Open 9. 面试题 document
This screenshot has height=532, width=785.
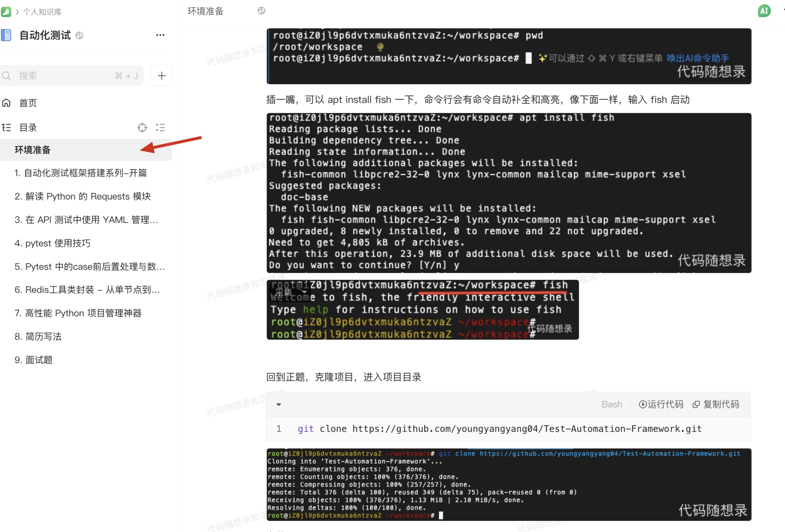33,360
